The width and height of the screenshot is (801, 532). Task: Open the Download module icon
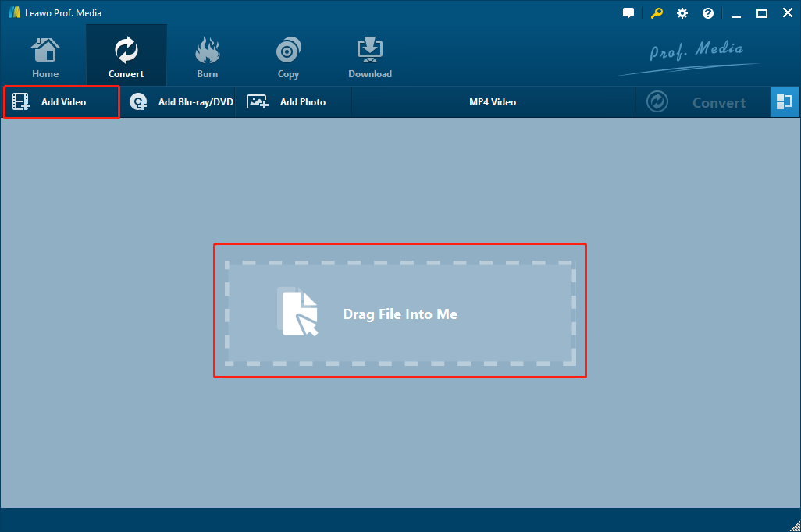369,48
